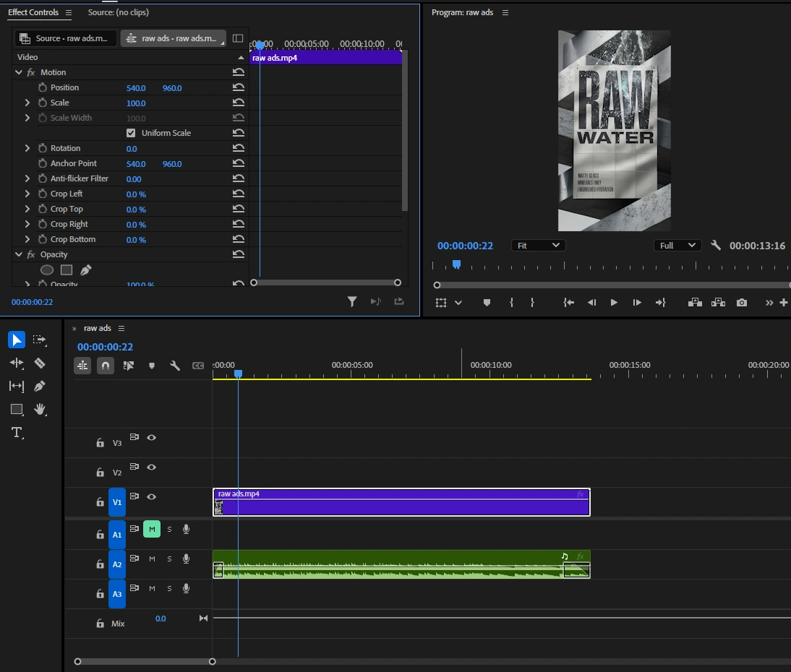The width and height of the screenshot is (791, 672).
Task: Export frame with camera icon
Action: [x=742, y=303]
